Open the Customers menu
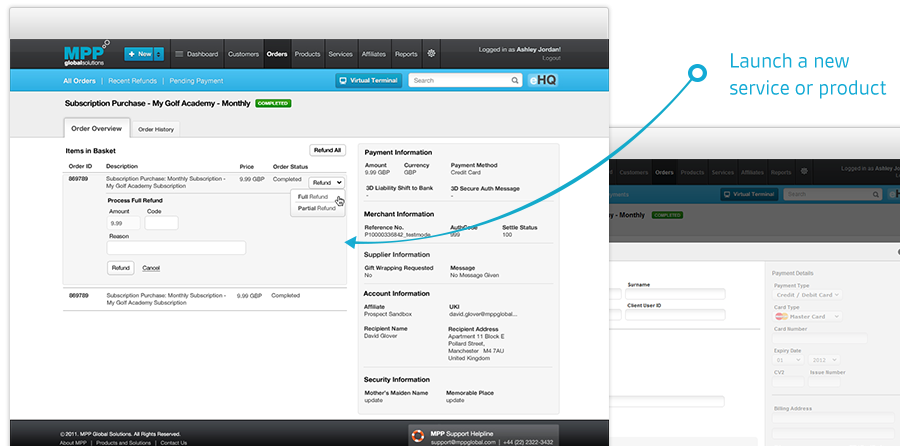Screen dimensions: 900x446 click(243, 53)
